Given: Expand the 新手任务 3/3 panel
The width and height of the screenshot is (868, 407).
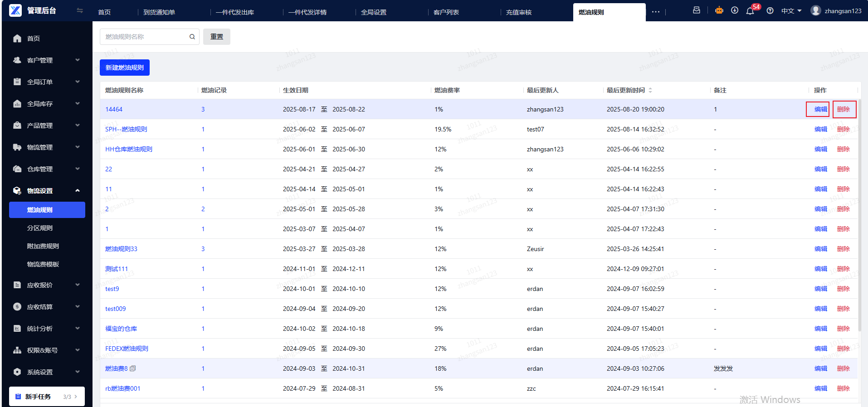Looking at the screenshot, I should tap(47, 397).
